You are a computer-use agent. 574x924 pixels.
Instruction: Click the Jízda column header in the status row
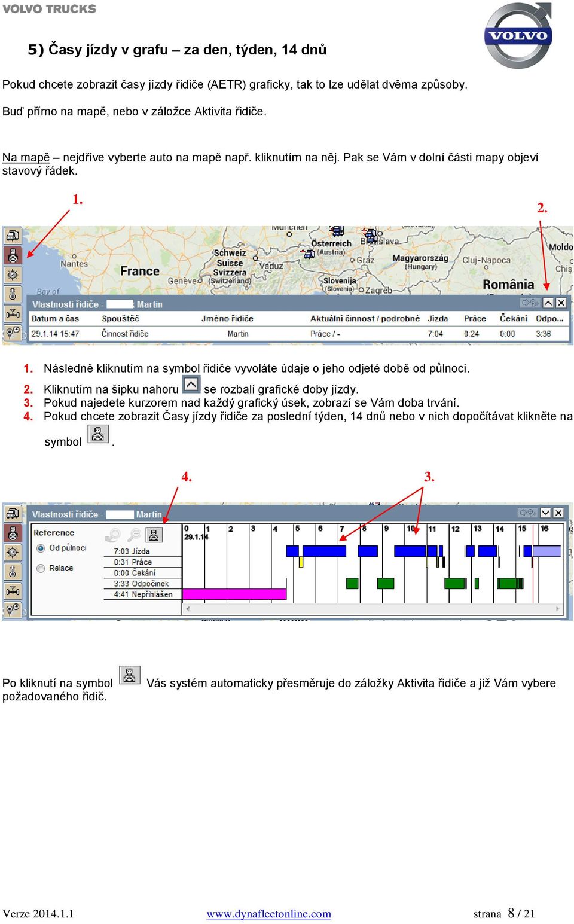(438, 319)
